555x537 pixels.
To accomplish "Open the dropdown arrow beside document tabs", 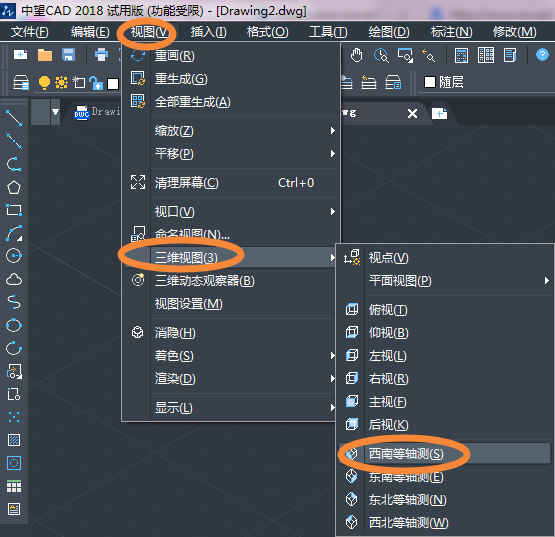I will [55, 112].
